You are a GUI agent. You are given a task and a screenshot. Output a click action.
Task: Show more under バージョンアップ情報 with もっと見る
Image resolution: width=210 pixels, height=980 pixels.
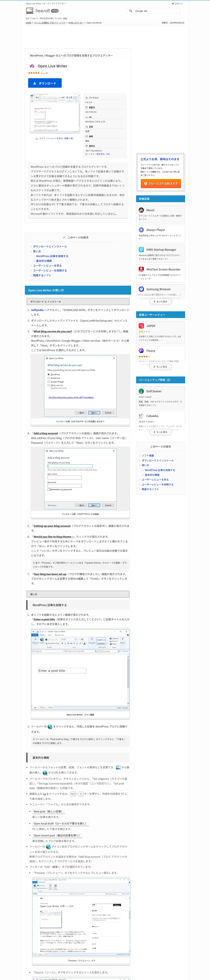coord(160,432)
